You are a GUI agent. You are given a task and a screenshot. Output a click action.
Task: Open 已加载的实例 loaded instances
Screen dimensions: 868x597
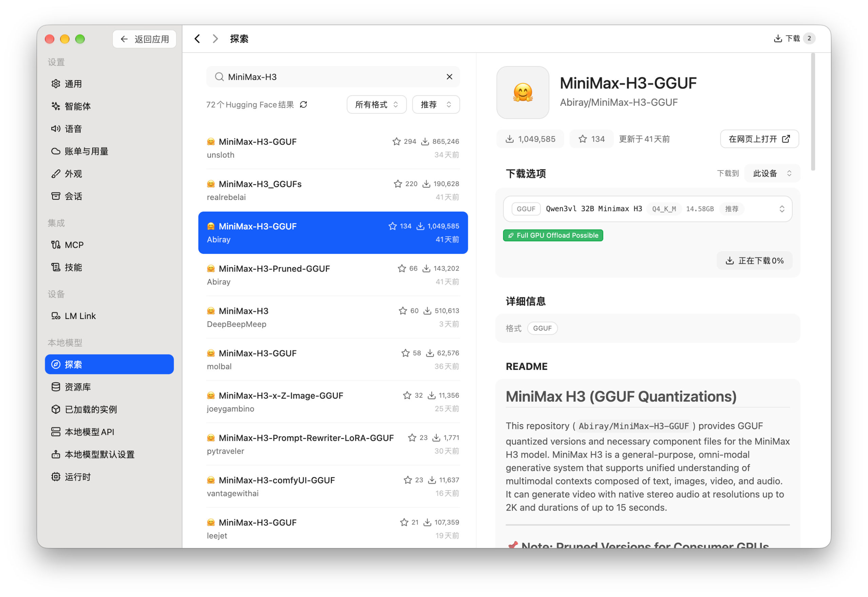click(109, 409)
